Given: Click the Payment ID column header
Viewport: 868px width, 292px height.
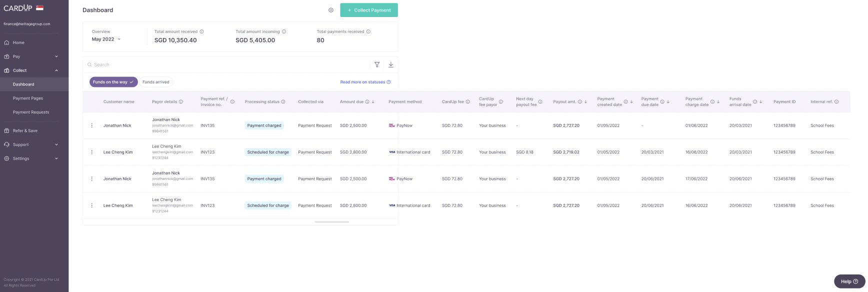Looking at the screenshot, I should click(784, 101).
